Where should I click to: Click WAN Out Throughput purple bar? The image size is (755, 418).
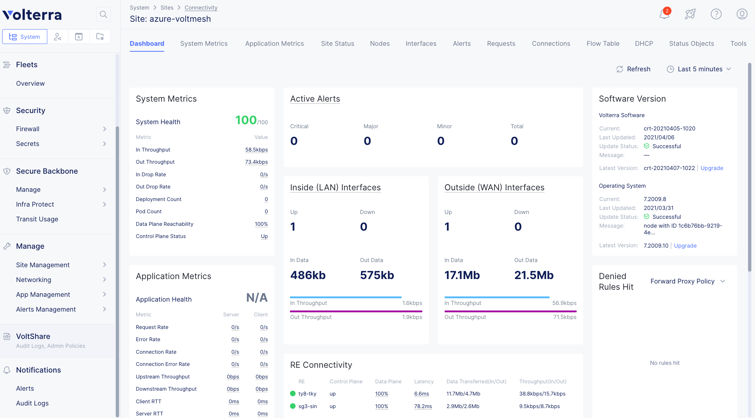pyautogui.click(x=510, y=311)
